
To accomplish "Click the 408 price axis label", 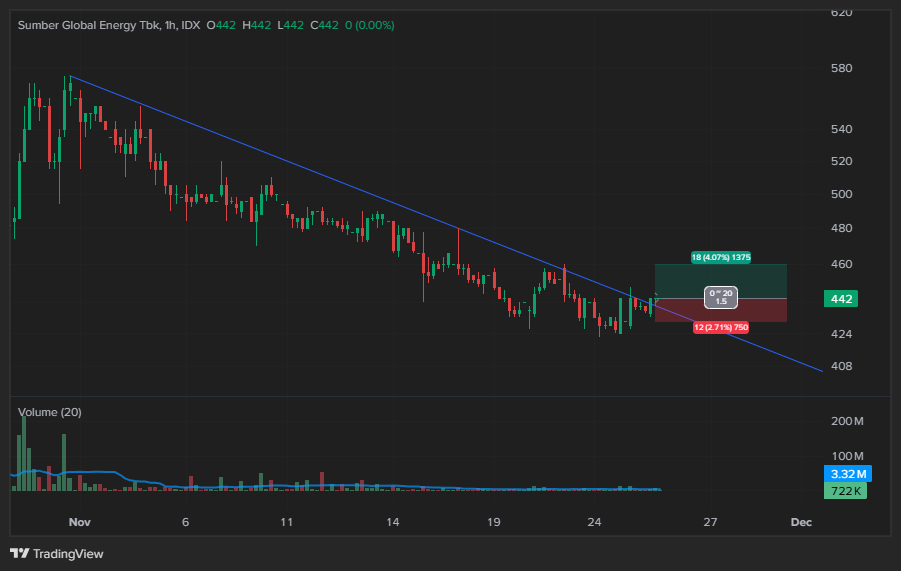I will click(x=841, y=366).
